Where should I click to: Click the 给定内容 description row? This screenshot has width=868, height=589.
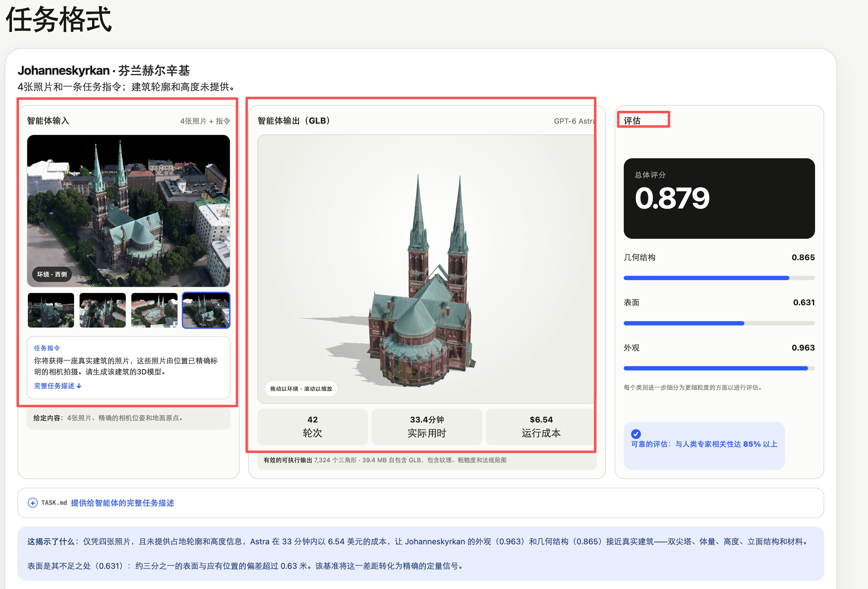tap(129, 418)
